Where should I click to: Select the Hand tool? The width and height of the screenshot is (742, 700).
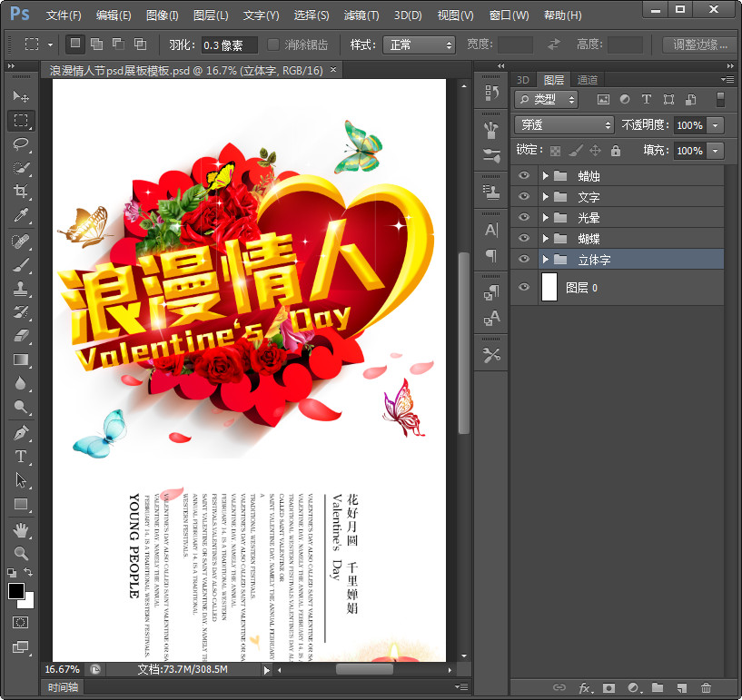[x=21, y=529]
